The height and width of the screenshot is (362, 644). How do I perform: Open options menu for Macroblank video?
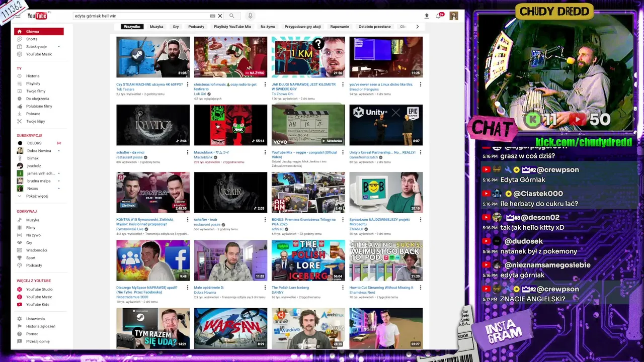265,152
